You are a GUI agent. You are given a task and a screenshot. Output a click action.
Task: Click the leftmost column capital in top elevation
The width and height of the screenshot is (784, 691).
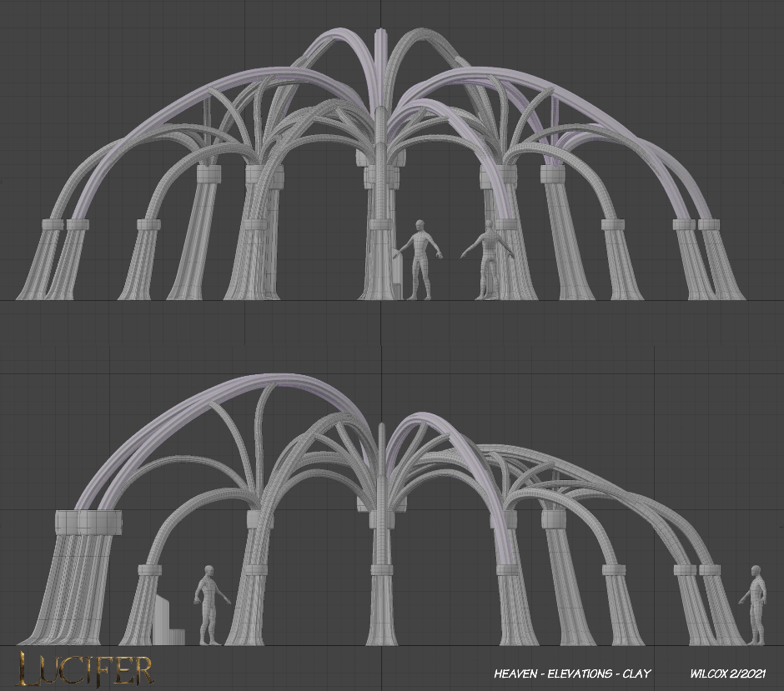click(53, 224)
